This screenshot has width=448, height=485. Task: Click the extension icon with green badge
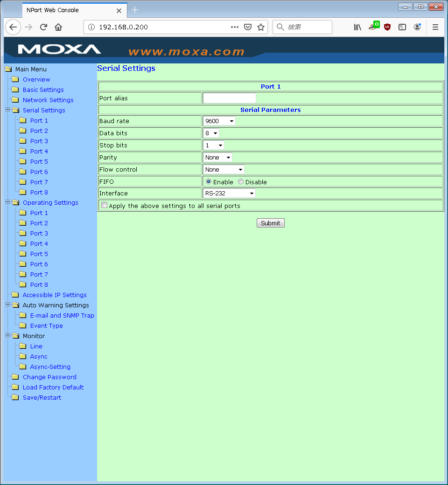(x=374, y=26)
